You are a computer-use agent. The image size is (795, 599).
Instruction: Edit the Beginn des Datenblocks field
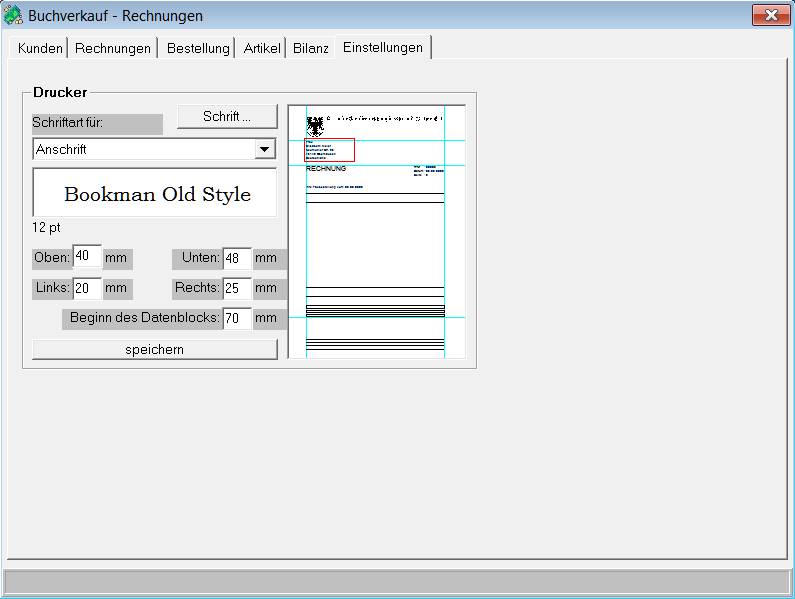pyautogui.click(x=237, y=319)
